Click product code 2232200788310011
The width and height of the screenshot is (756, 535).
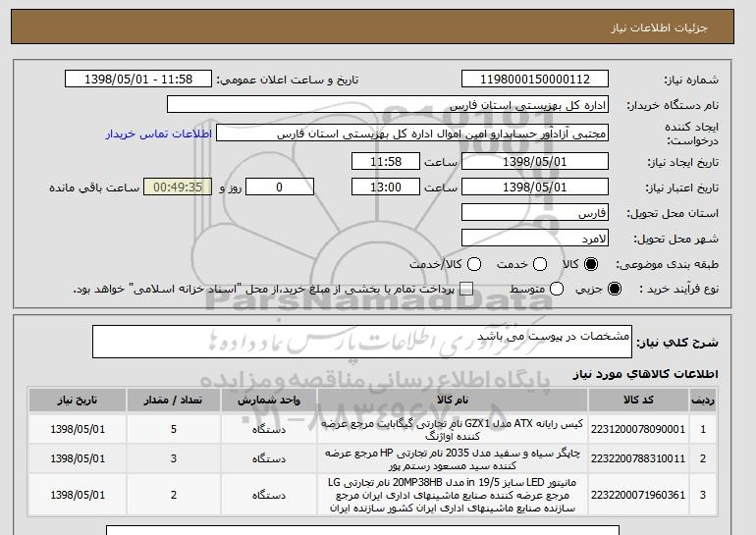[638, 458]
